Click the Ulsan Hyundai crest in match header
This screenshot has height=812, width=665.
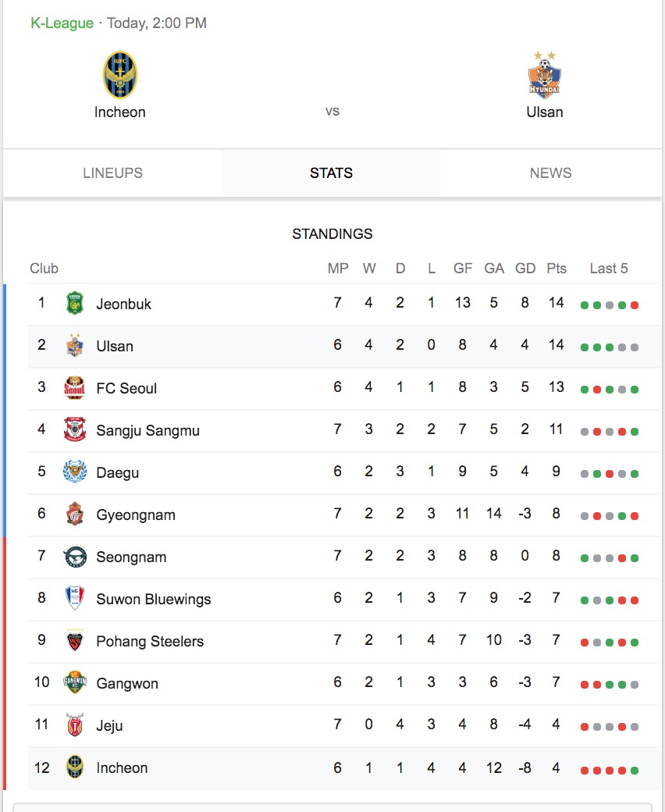(x=545, y=75)
